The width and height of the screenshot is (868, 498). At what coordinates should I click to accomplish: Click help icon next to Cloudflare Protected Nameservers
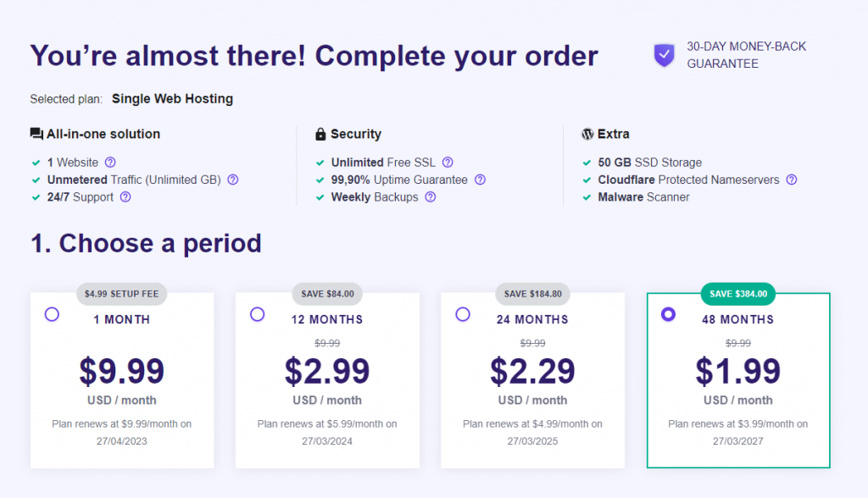pos(792,180)
